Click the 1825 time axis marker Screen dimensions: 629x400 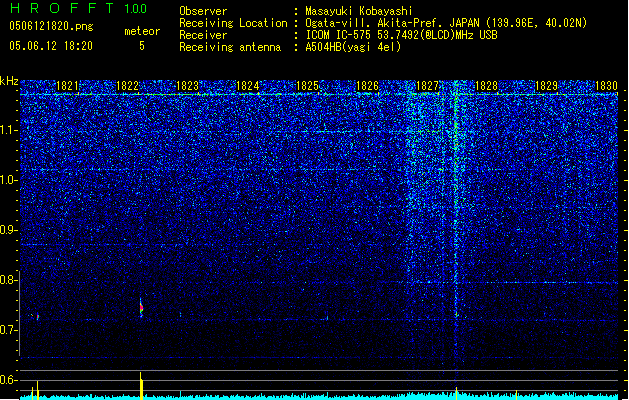point(307,86)
